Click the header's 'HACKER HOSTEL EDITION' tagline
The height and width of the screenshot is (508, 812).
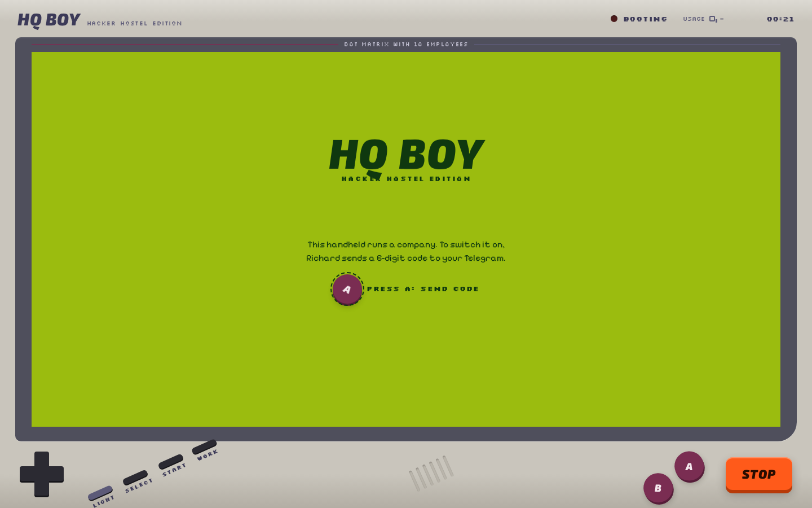(135, 24)
